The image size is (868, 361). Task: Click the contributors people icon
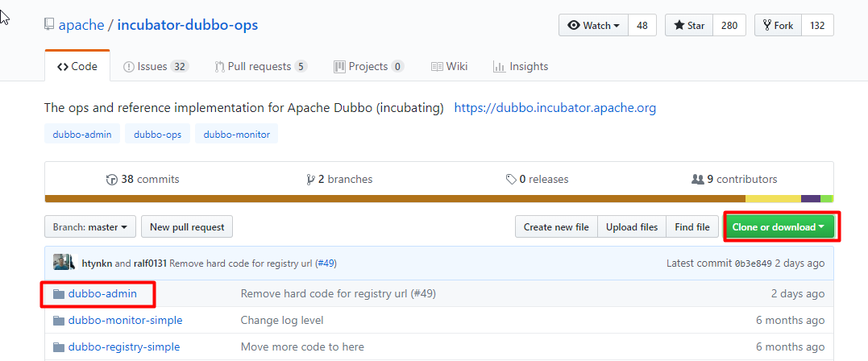pos(697,180)
